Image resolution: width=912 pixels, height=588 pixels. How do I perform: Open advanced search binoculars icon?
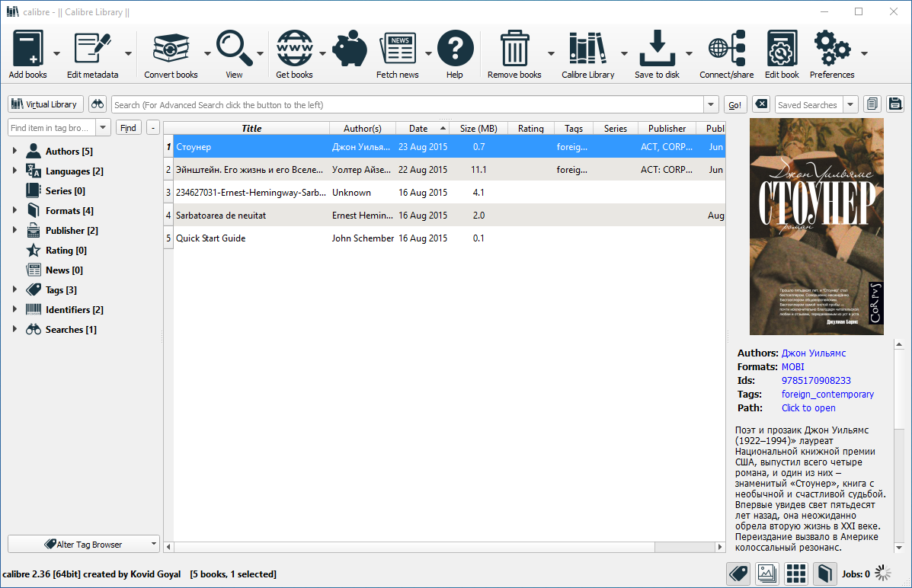[98, 104]
